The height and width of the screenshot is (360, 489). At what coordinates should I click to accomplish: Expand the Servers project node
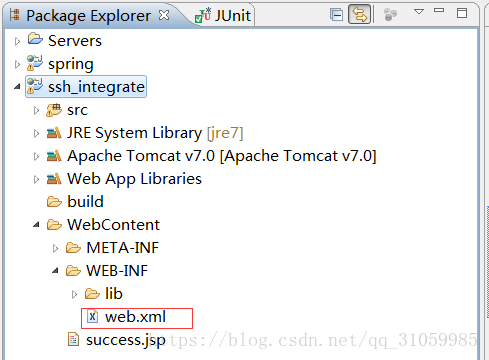(17, 41)
